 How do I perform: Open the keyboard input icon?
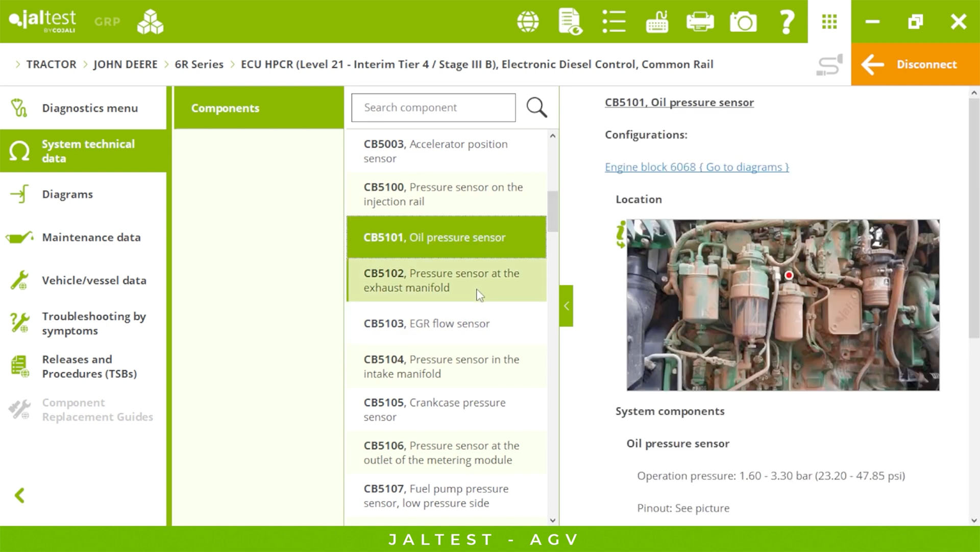pyautogui.click(x=657, y=22)
